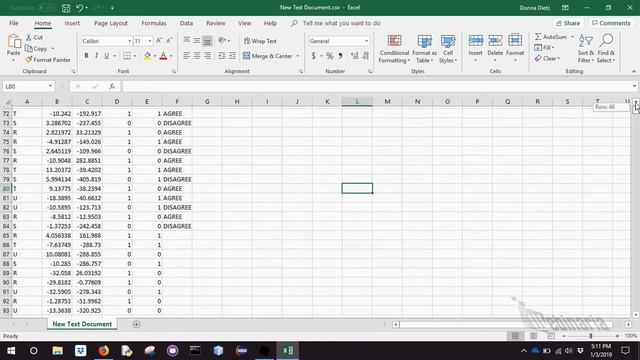
Task: Open the Borders icon
Action: [x=127, y=56]
